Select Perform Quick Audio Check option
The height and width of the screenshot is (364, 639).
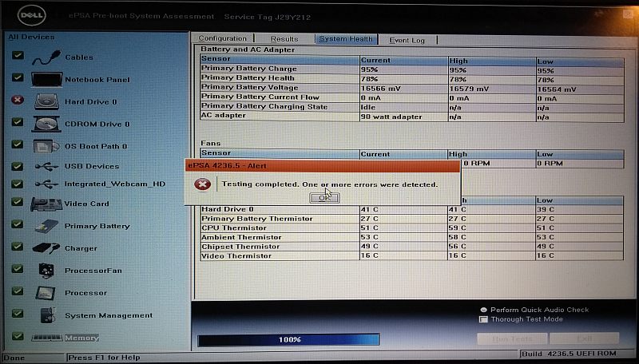point(483,310)
